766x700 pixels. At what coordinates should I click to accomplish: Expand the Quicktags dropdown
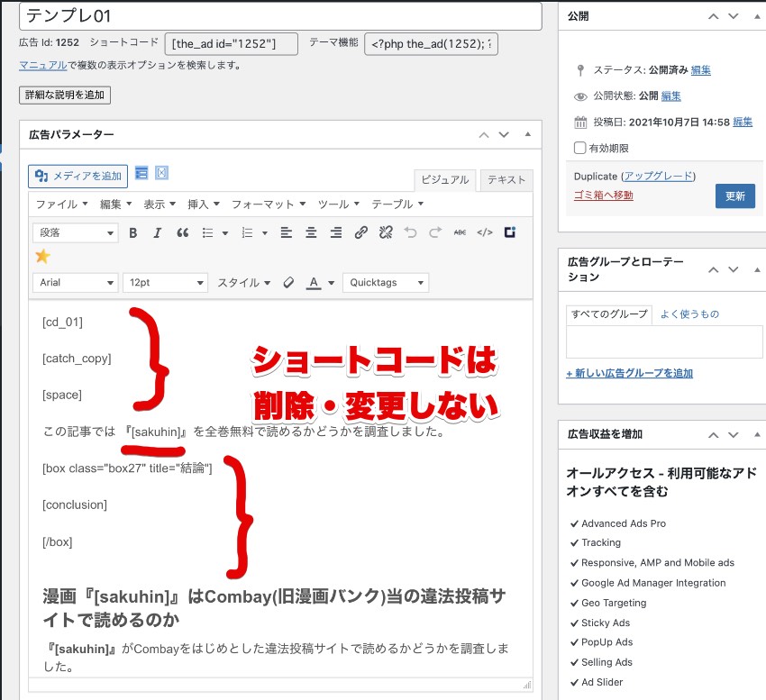click(386, 283)
